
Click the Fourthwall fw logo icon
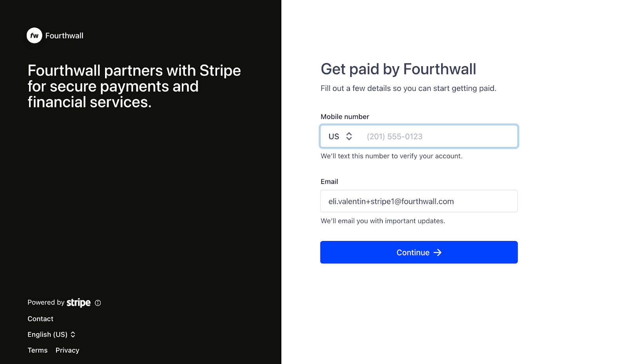pyautogui.click(x=34, y=36)
